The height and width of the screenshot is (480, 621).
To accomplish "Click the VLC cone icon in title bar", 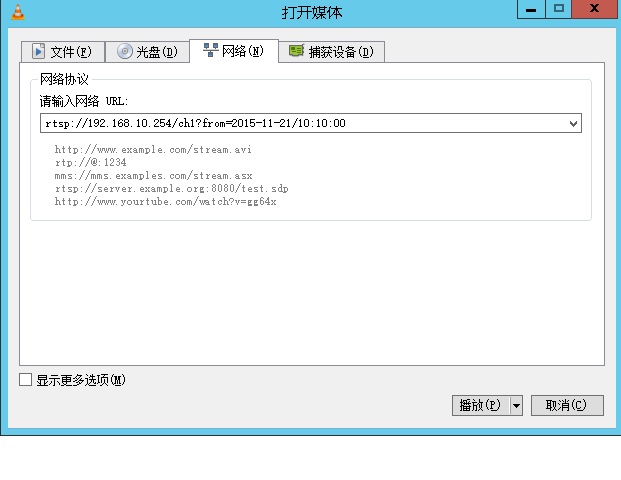I will point(18,12).
